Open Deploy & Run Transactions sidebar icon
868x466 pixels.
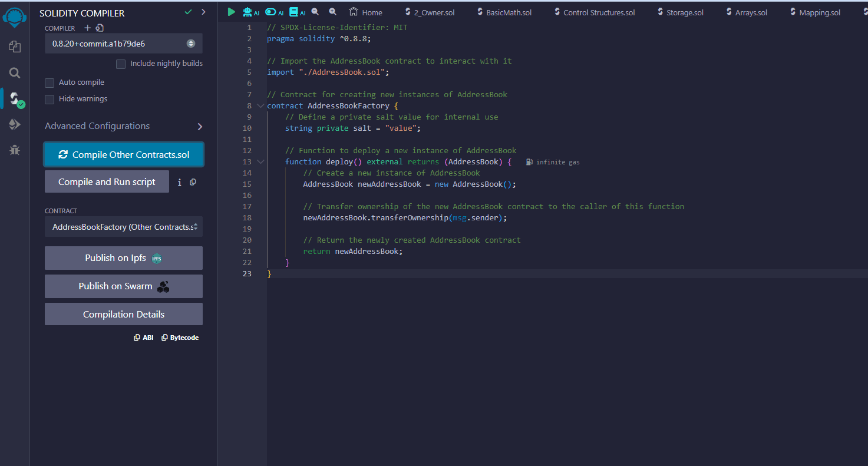(15, 124)
